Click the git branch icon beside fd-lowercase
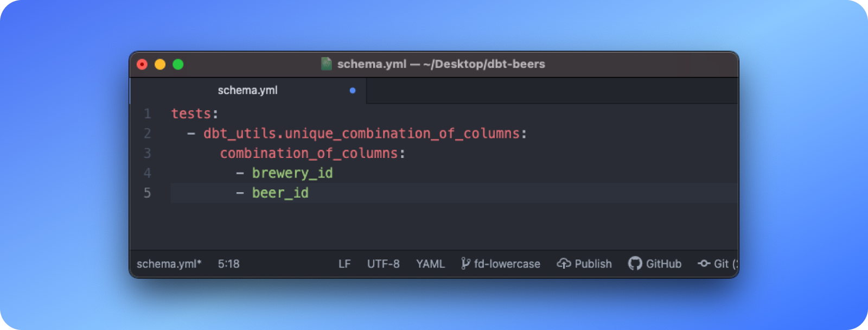This screenshot has width=868, height=330. tap(465, 263)
